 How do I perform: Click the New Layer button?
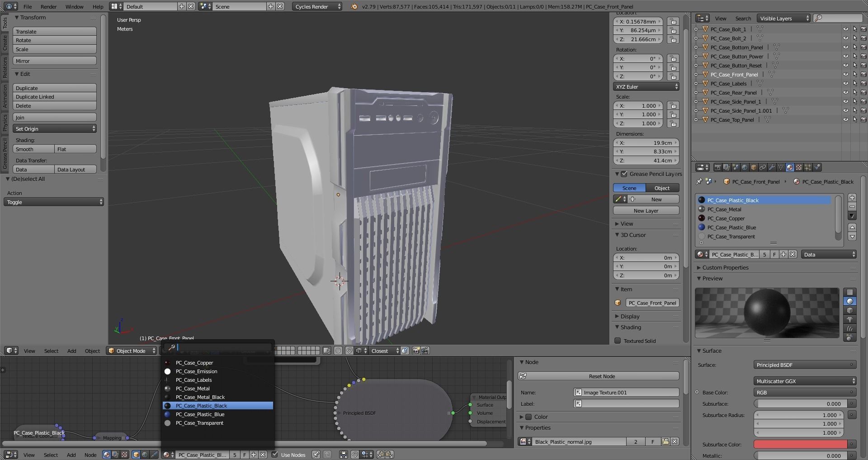coord(646,210)
